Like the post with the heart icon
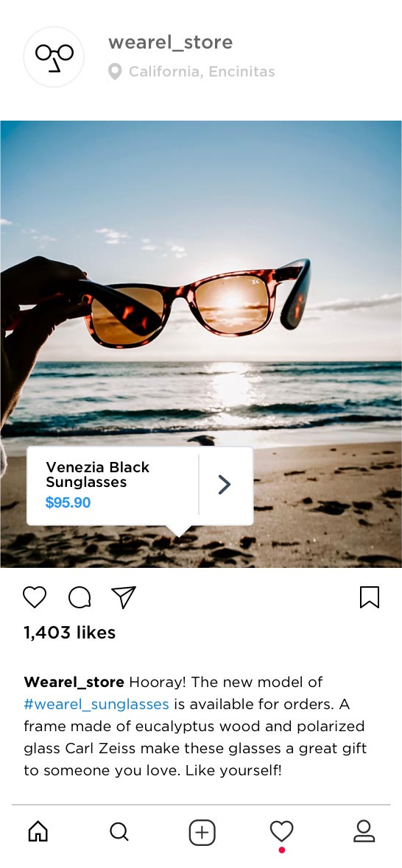The image size is (402, 868). [35, 597]
